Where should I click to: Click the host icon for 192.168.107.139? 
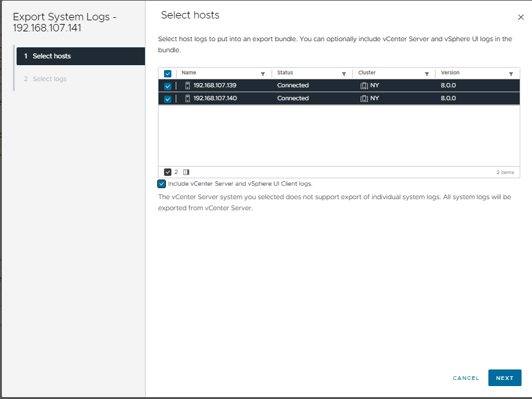pyautogui.click(x=187, y=86)
